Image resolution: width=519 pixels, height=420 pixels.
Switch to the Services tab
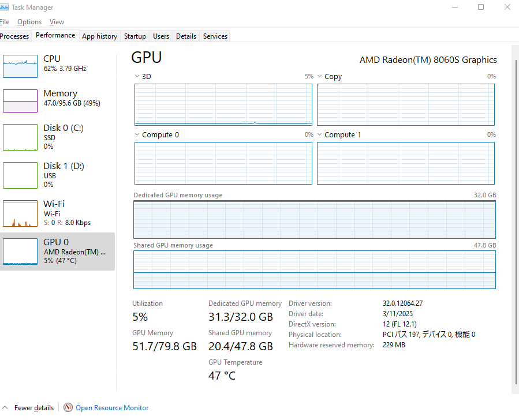coord(215,36)
